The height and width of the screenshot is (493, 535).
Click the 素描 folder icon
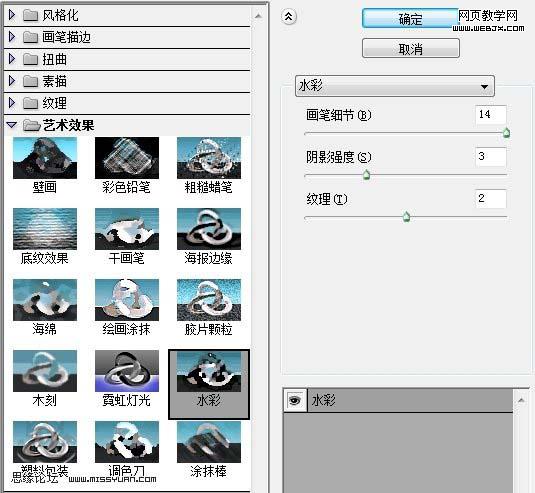30,81
